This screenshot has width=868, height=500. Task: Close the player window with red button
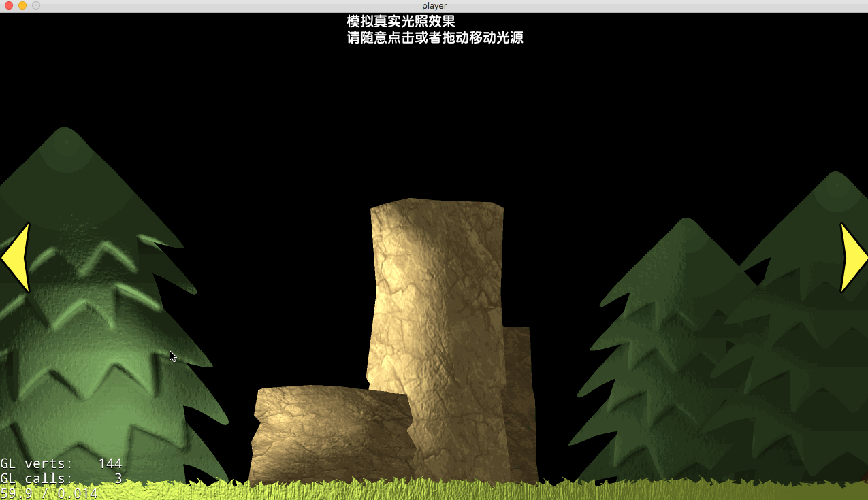(x=9, y=5)
